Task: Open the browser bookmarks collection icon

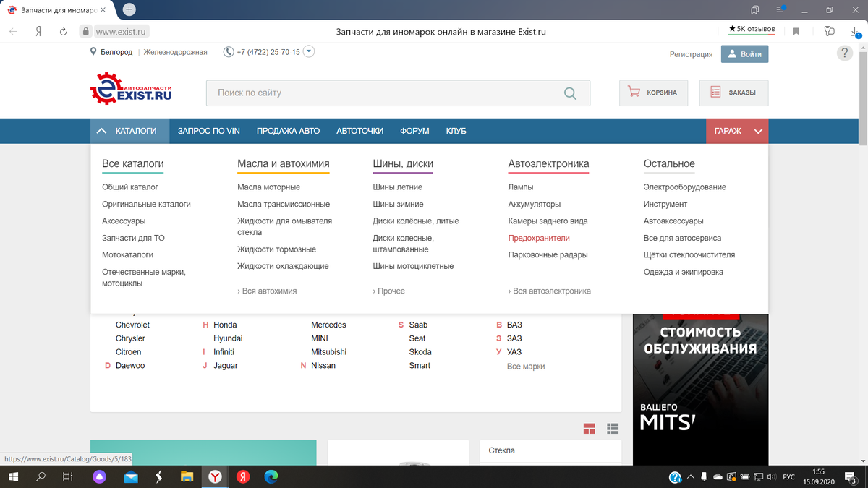Action: [755, 9]
